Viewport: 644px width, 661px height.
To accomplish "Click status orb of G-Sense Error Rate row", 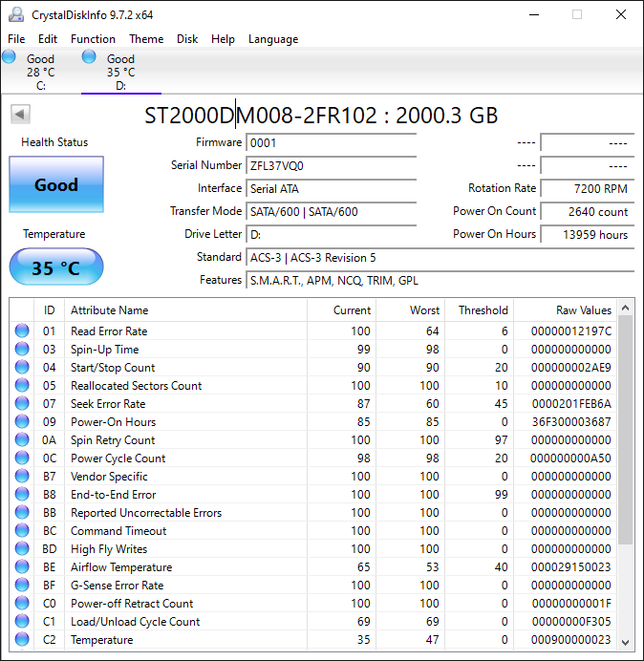I will click(x=22, y=585).
